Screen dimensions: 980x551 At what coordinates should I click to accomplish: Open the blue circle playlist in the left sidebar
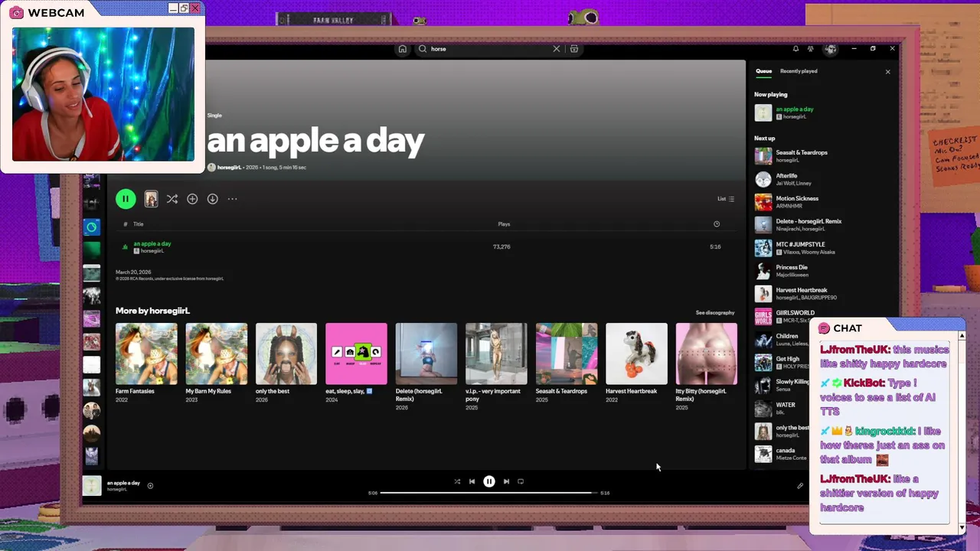point(92,227)
